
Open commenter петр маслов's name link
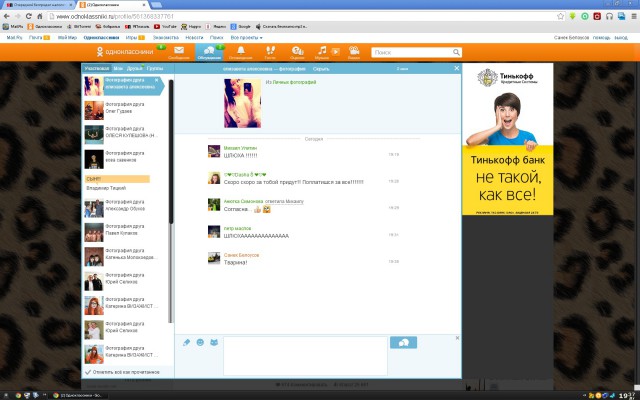pos(237,229)
